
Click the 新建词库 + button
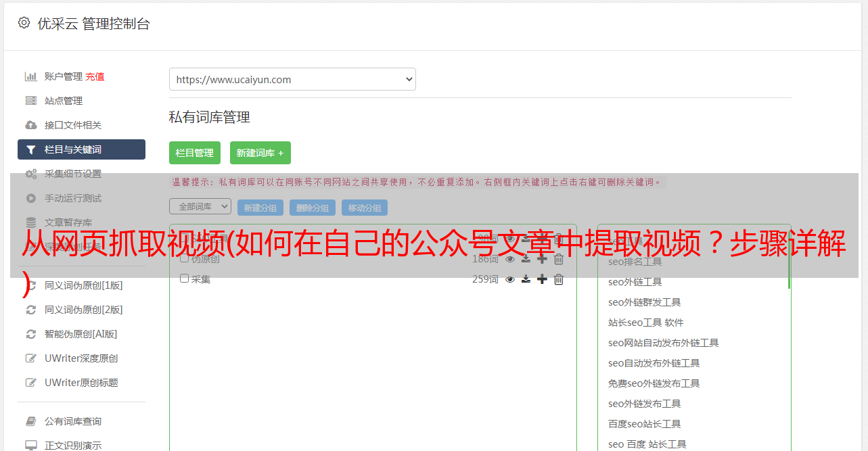[x=260, y=153]
